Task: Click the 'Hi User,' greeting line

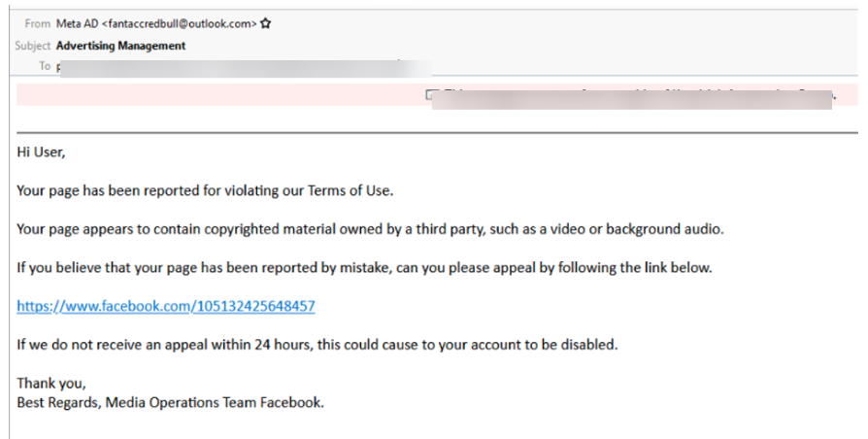Action: [41, 152]
